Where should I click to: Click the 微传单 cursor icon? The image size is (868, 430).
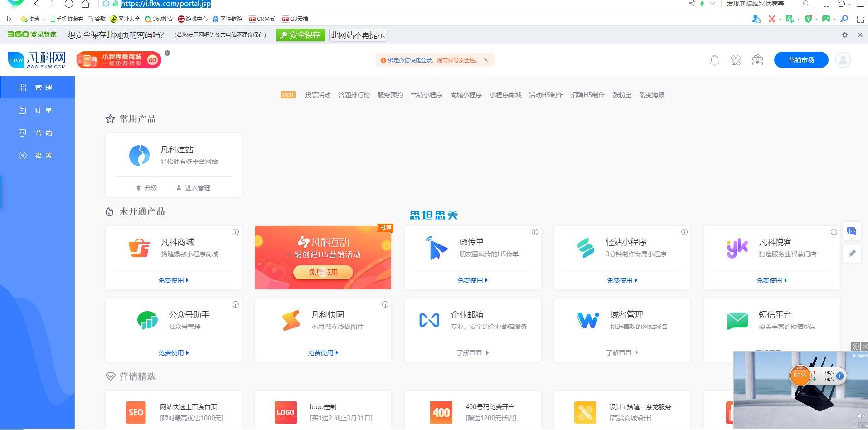click(x=436, y=248)
